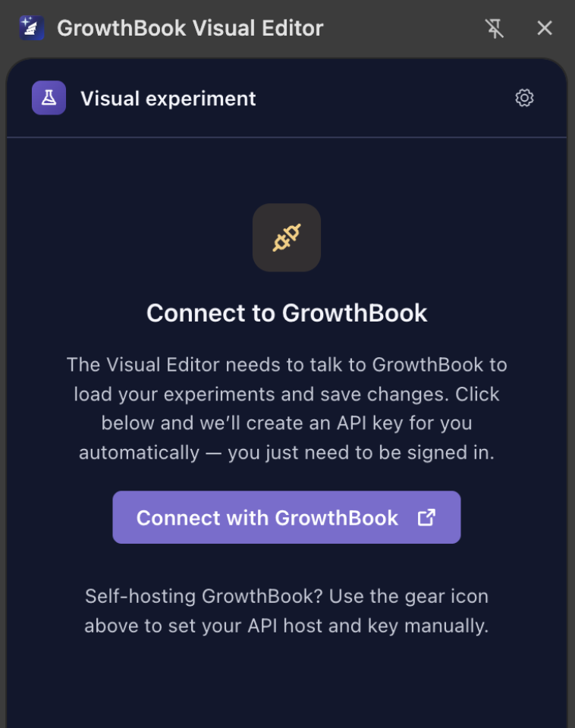
Task: Click the Visual experiment header title
Action: pyautogui.click(x=168, y=99)
